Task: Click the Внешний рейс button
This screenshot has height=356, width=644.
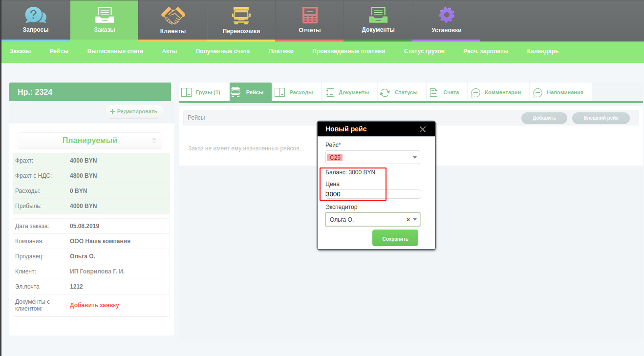Action: [601, 118]
